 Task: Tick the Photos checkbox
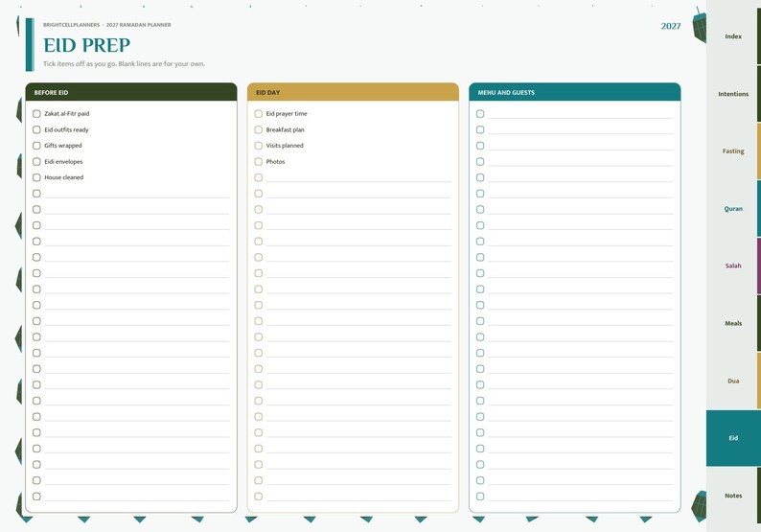(x=258, y=162)
